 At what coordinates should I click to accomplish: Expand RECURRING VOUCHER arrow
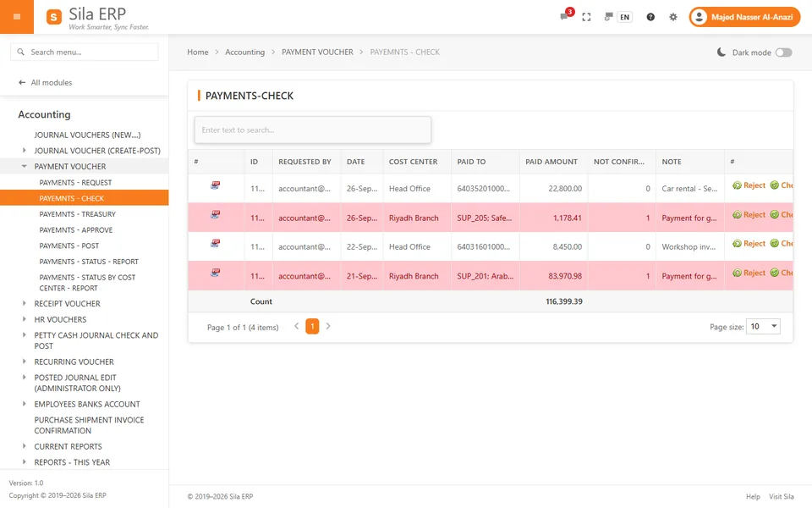pyautogui.click(x=24, y=362)
